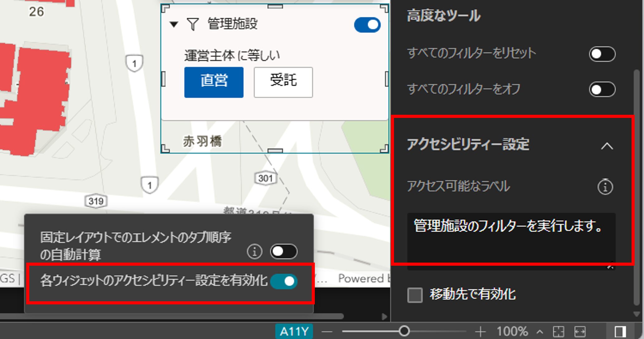
Task: Collapse the アクセシビリティー設定 section chevron
Action: pos(607,146)
